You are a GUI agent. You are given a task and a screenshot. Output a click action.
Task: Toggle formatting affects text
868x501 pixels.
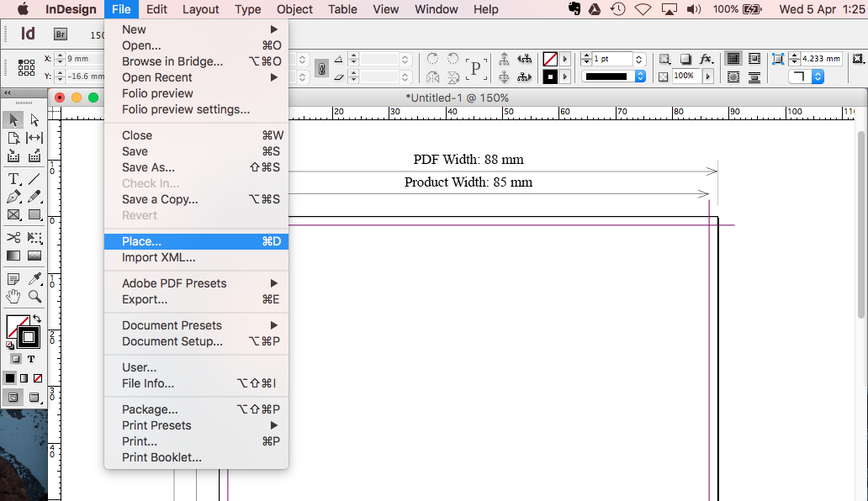[x=31, y=359]
